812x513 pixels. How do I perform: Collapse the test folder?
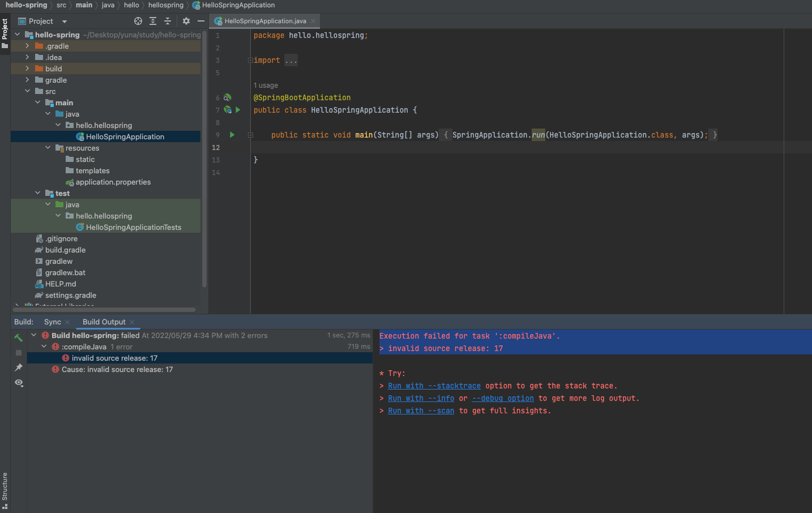point(37,193)
